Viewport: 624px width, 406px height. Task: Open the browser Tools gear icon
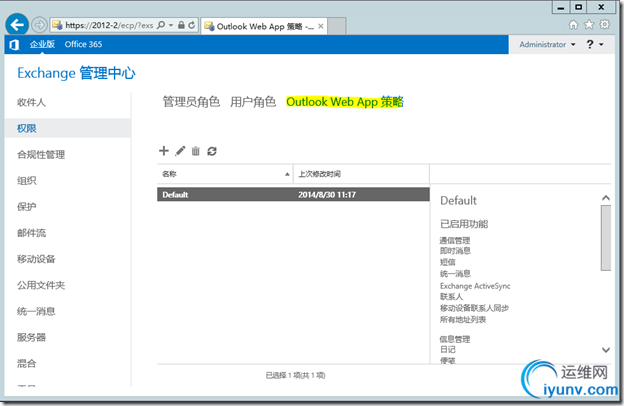604,25
